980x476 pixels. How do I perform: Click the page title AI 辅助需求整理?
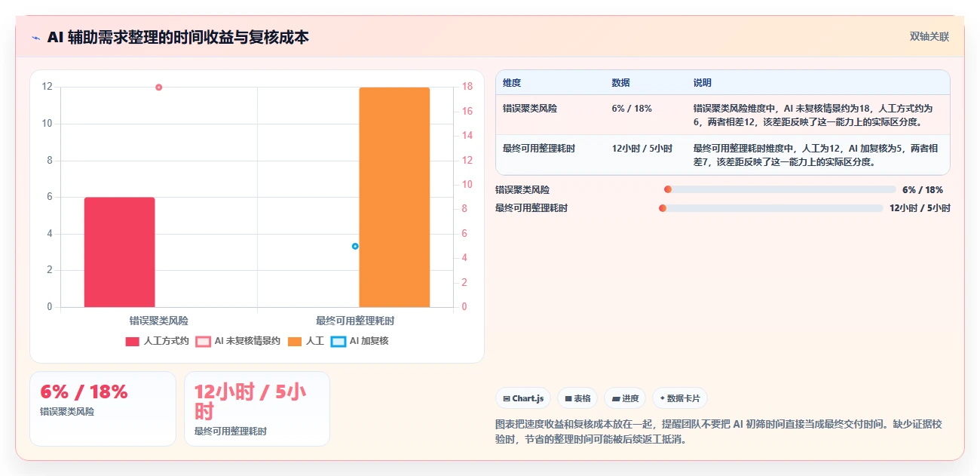pos(178,37)
